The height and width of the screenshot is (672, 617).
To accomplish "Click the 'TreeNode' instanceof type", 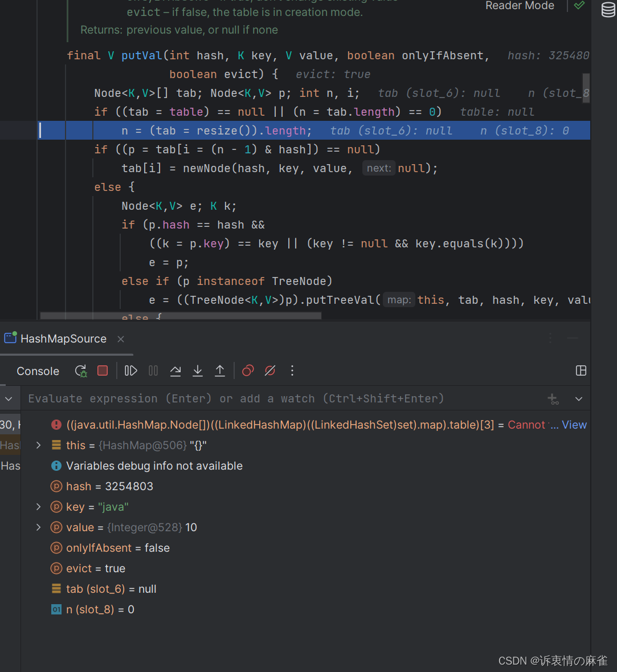I will tap(299, 281).
